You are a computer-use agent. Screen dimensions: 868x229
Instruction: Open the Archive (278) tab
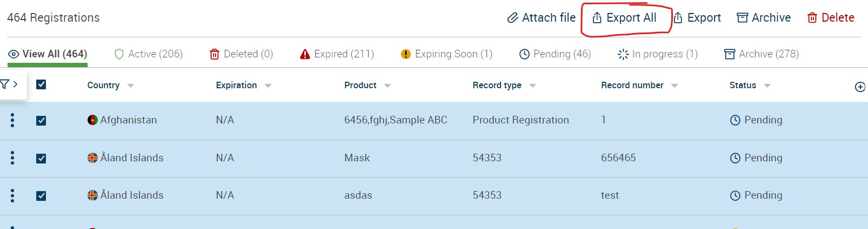tap(762, 54)
